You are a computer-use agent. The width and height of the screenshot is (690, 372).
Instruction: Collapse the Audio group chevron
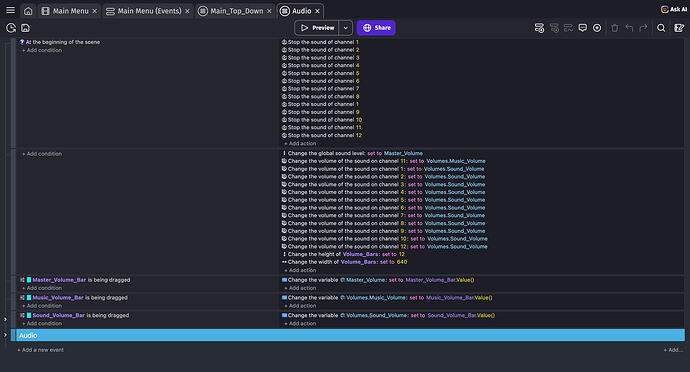coord(5,335)
